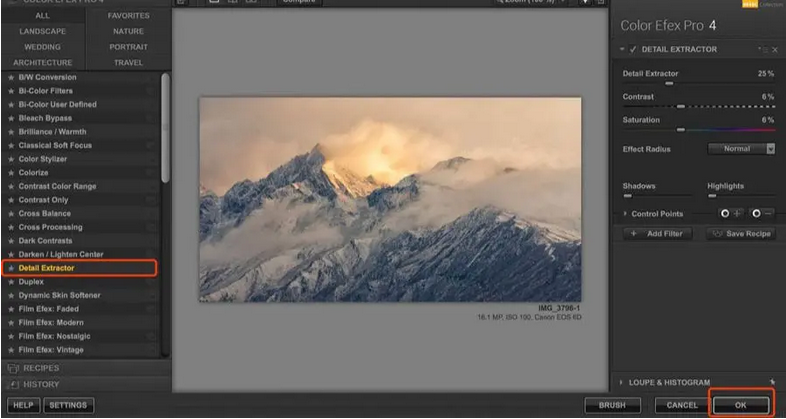Switch to the Architecture category
786x419 pixels.
tap(43, 63)
